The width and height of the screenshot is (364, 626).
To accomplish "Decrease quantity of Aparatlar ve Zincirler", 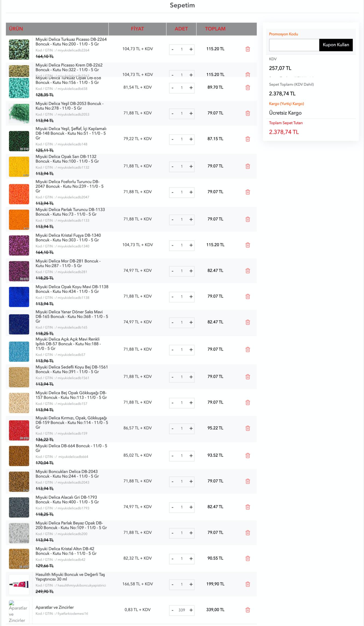I will point(173,610).
